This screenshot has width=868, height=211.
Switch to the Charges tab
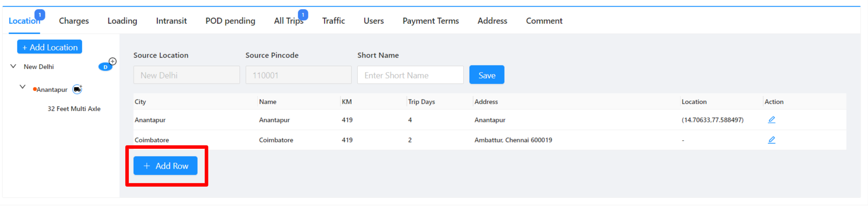click(x=74, y=21)
